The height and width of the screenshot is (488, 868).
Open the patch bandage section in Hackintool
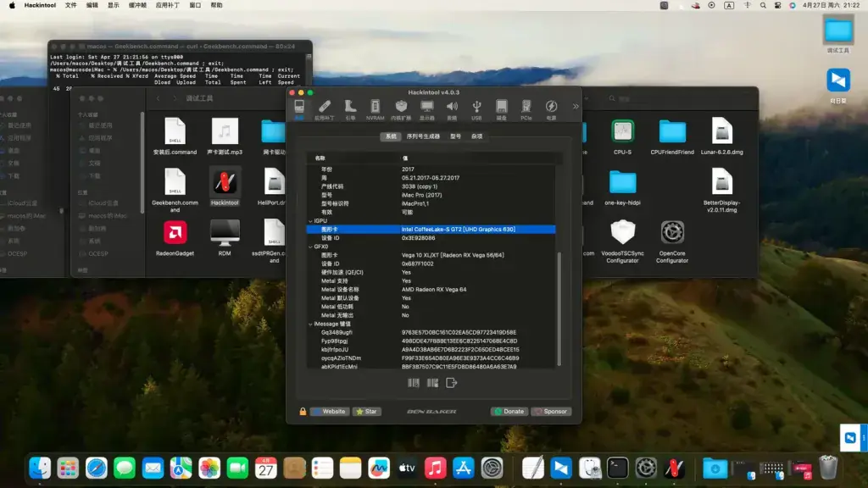tap(325, 109)
